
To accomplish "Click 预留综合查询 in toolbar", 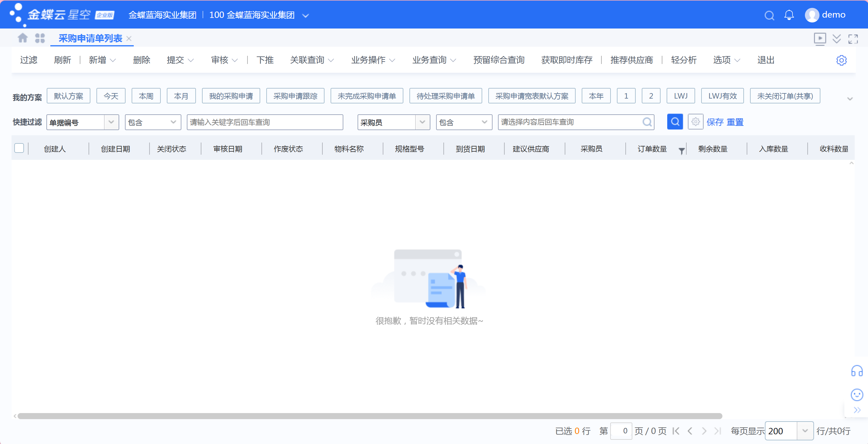I will (x=499, y=60).
